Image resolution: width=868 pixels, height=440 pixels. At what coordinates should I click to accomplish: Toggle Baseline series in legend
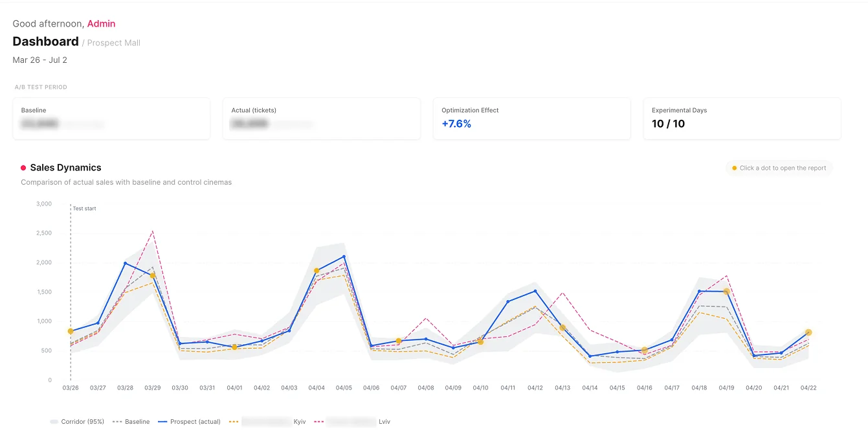[x=131, y=422]
